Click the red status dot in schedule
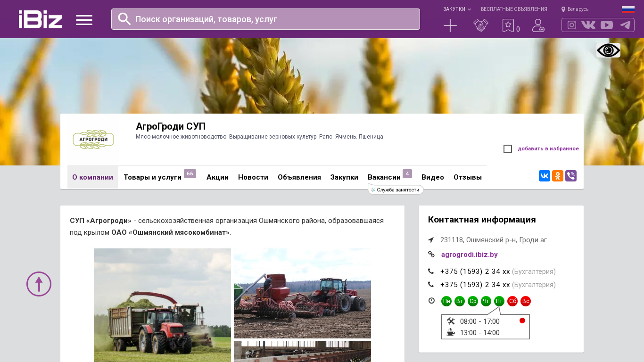This screenshot has height=362, width=644. (x=522, y=321)
